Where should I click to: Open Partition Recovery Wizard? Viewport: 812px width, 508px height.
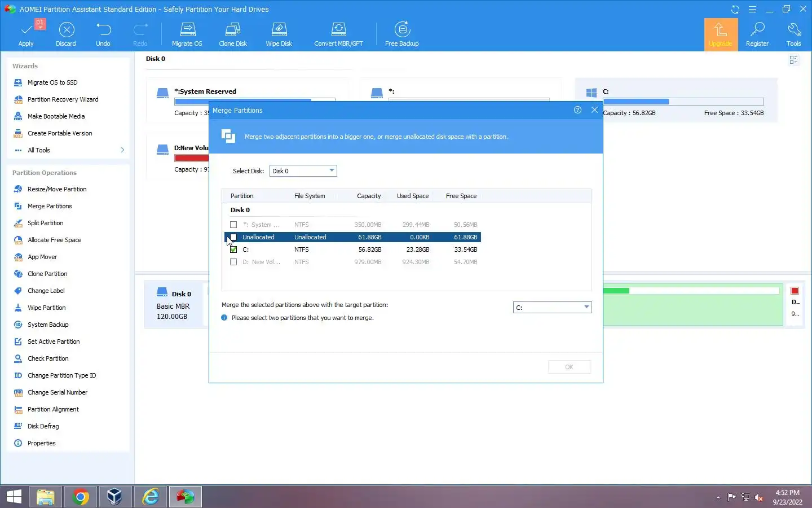[x=63, y=99]
